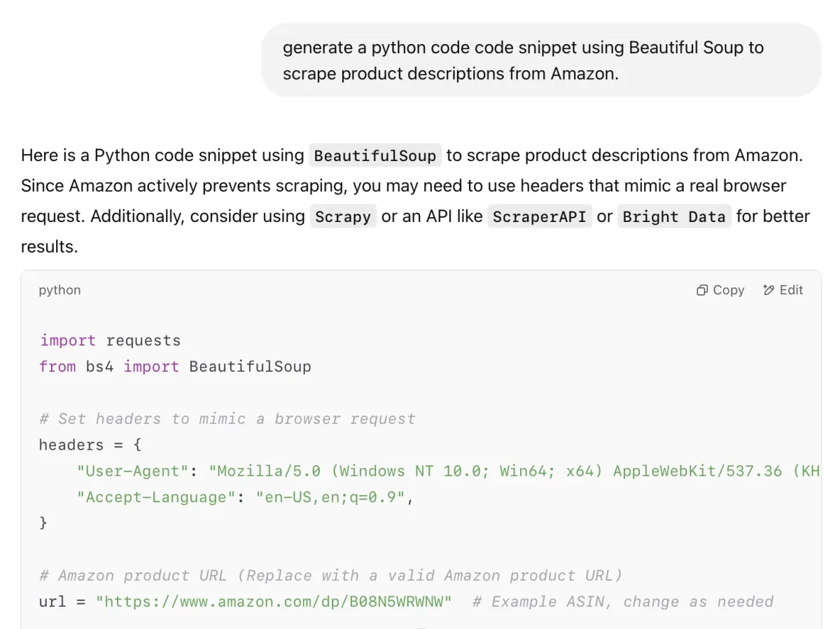The height and width of the screenshot is (629, 840).
Task: Click the 'Example ASIN, change as needed' comment
Action: point(623,602)
